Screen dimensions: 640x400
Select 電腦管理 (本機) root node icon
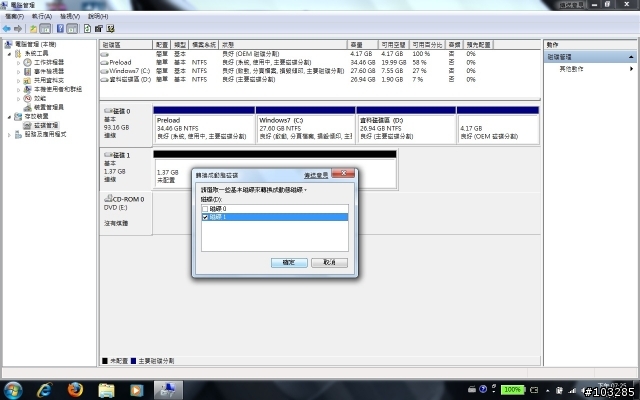click(x=9, y=44)
